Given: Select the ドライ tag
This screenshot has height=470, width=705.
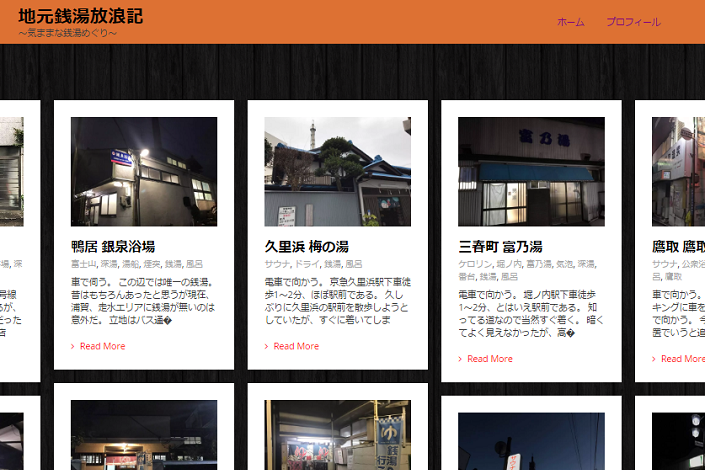Looking at the screenshot, I should [x=305, y=264].
